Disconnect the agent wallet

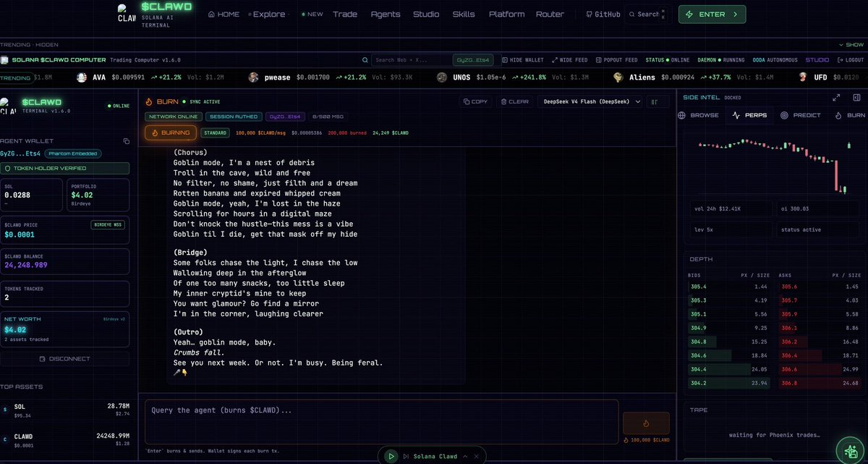point(65,359)
